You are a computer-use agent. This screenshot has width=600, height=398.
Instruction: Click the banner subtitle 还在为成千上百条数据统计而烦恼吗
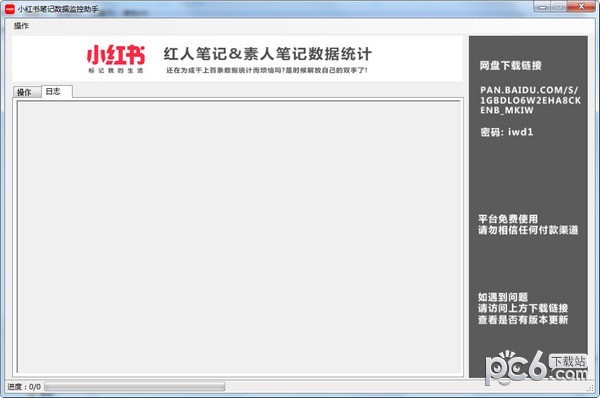267,70
